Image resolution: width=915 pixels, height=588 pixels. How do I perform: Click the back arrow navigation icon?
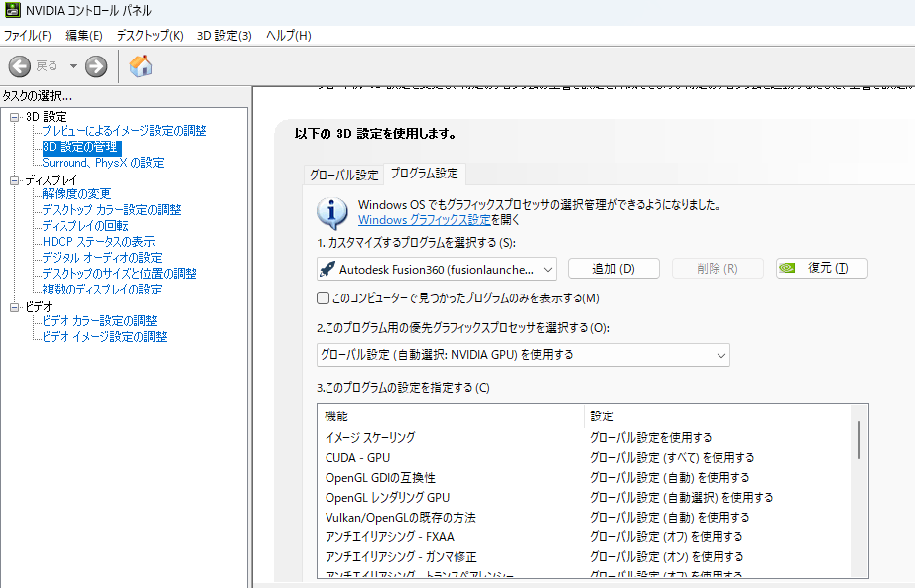pyautogui.click(x=19, y=66)
